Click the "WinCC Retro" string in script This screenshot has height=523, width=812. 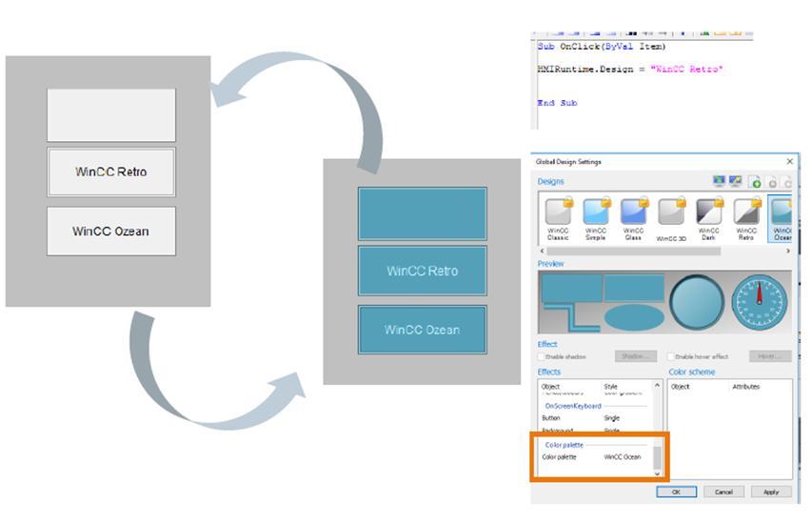686,69
